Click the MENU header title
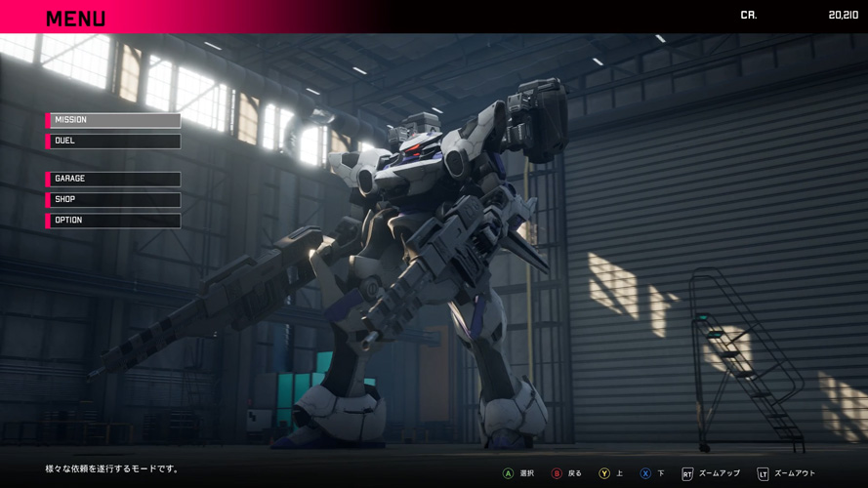Screen dimensions: 868x488 [x=76, y=19]
